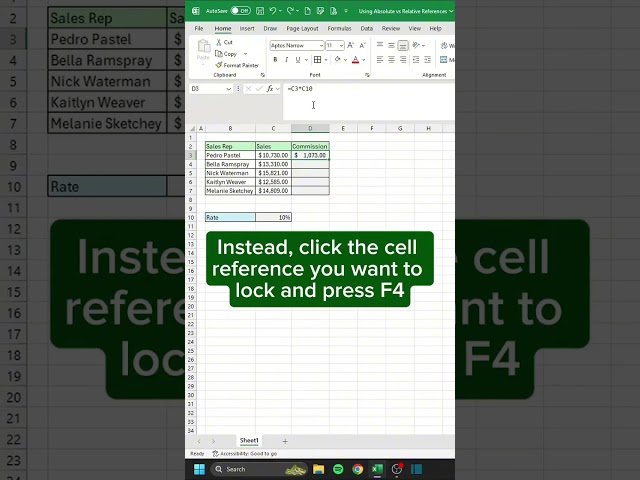Click the red Font Color icon
Viewport: 640px width, 480px height.
pyautogui.click(x=356, y=60)
